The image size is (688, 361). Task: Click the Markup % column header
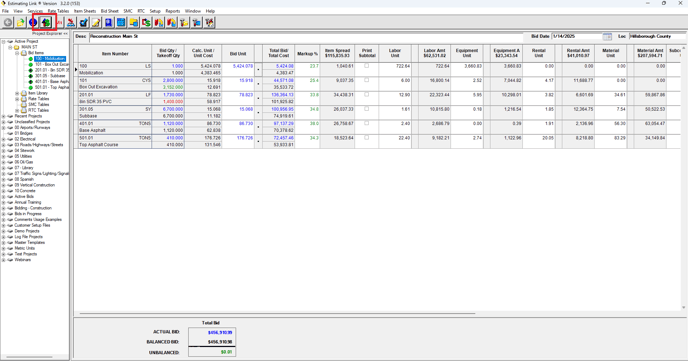click(307, 54)
